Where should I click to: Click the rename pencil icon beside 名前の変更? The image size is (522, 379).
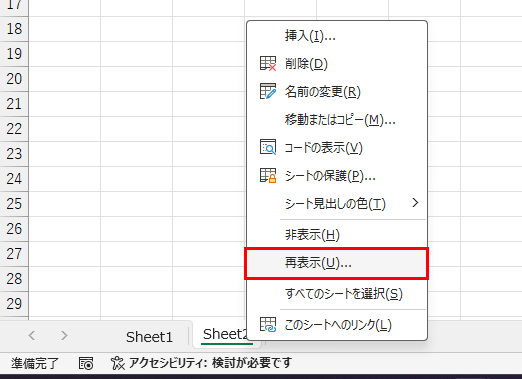click(268, 91)
